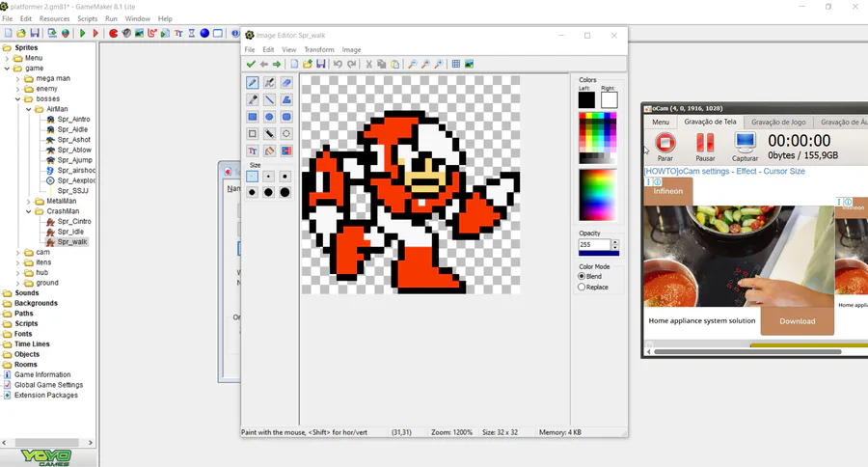Open the oCam Cursor Size HOWTO link
This screenshot has width=868, height=467.
tap(724, 171)
